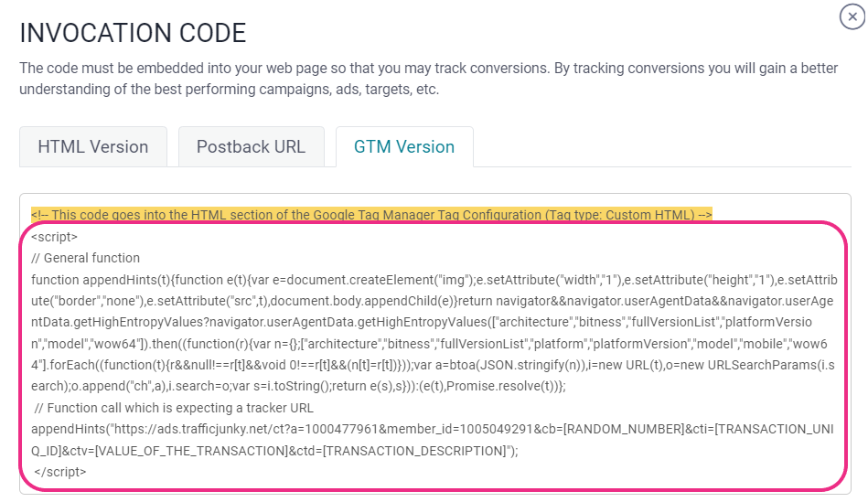
Task: Select the GTM Version tab
Action: [x=404, y=146]
